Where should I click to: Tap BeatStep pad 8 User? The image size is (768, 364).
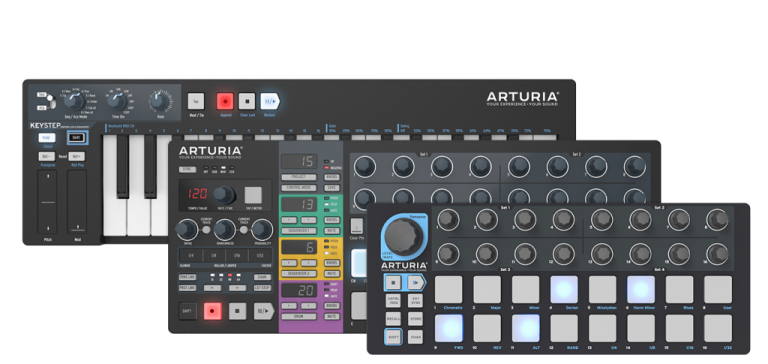tap(718, 290)
